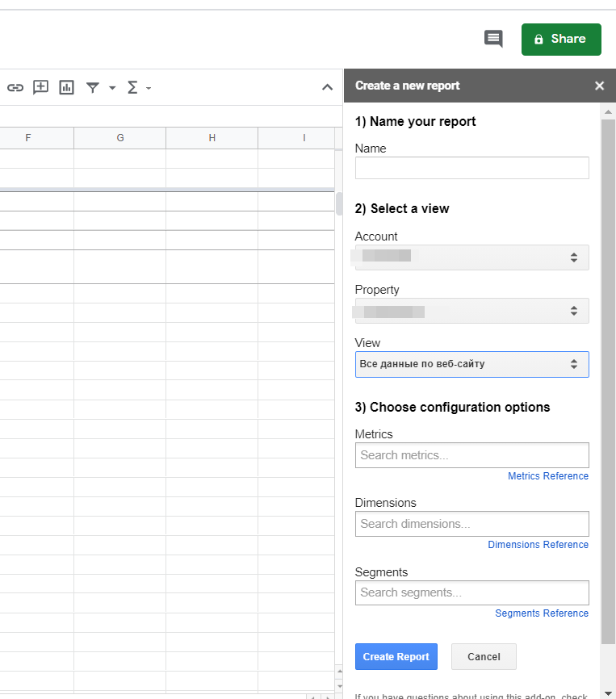Open the comment history icon
The image size is (616, 699).
click(493, 39)
